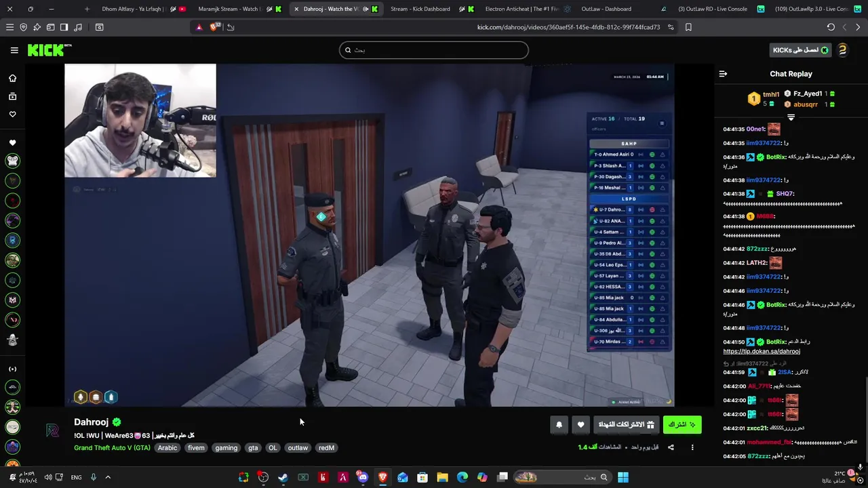The height and width of the screenshot is (488, 868).
Task: Open Windows Start menu
Action: pos(623,477)
